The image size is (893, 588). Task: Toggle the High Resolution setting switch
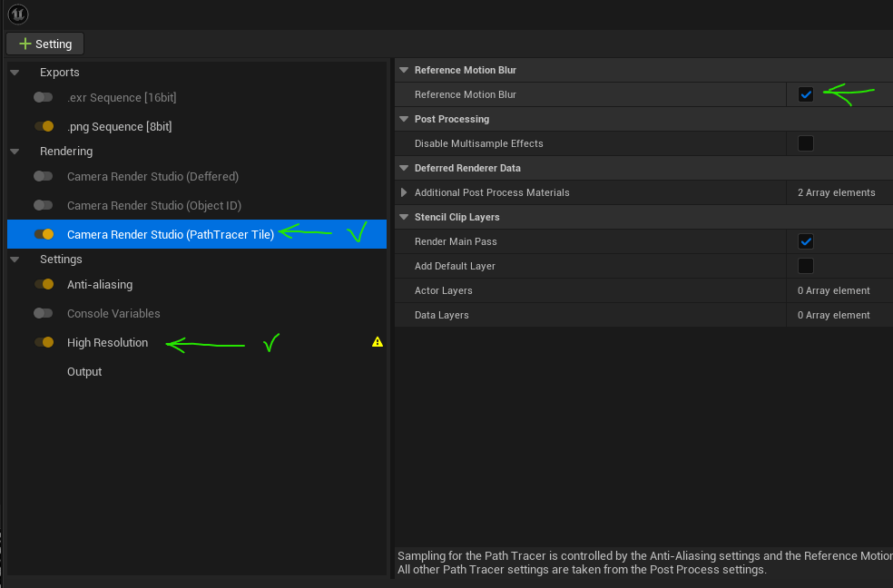point(44,343)
